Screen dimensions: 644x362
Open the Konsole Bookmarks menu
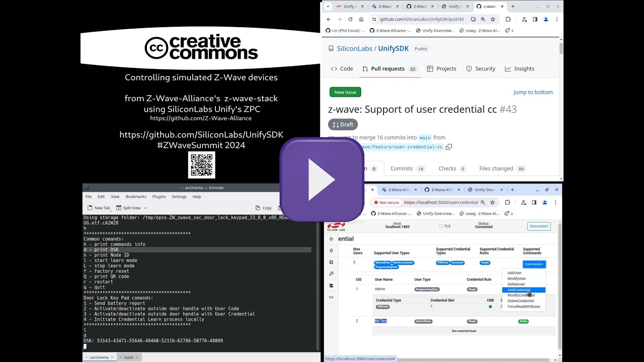tap(136, 197)
